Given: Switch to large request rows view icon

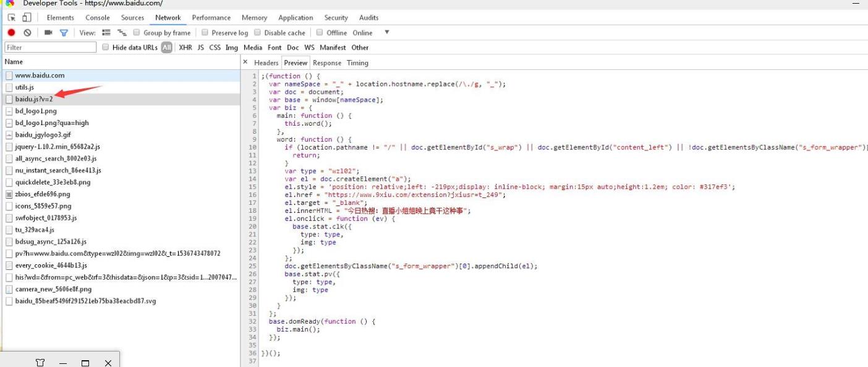Looking at the screenshot, I should click(x=106, y=33).
